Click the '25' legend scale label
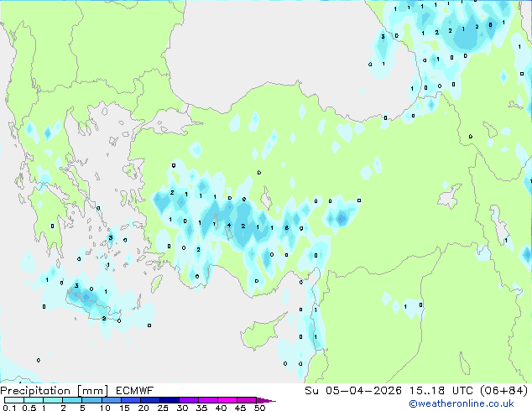The image size is (532, 411). coord(163,408)
